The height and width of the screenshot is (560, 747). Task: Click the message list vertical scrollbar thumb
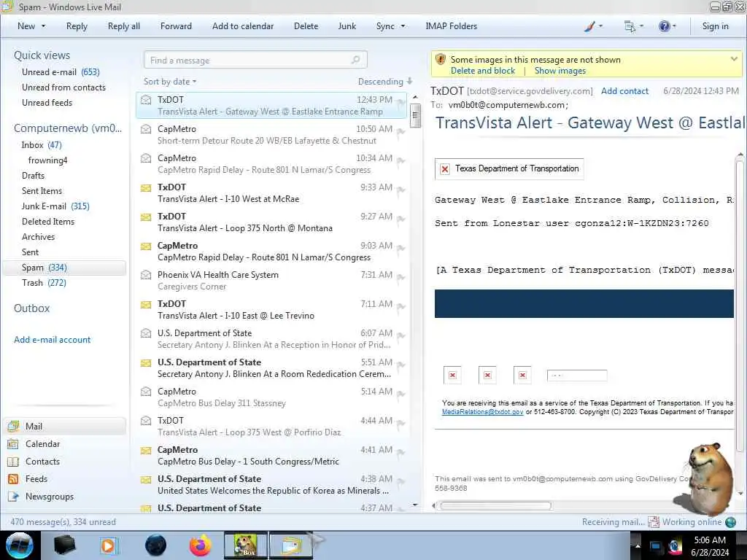[415, 116]
